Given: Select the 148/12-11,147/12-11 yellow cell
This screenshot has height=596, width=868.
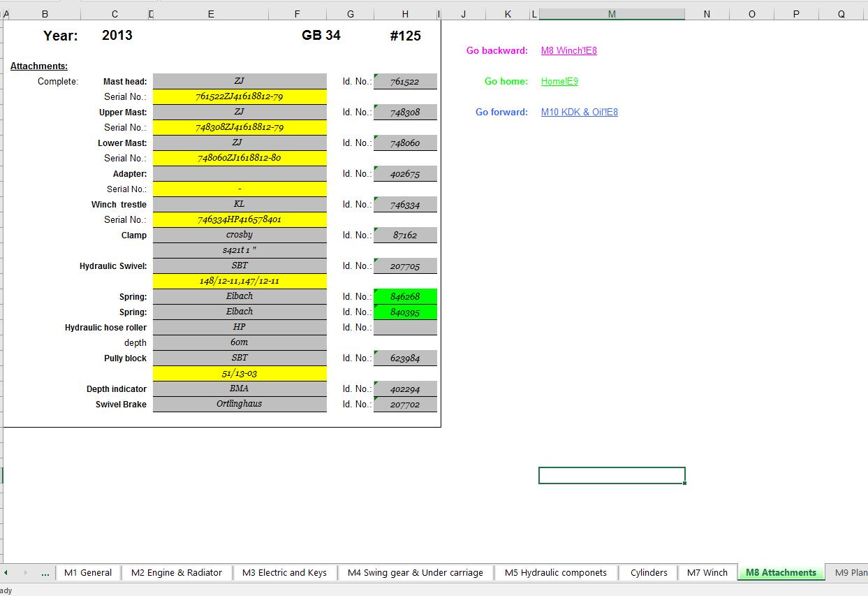Looking at the screenshot, I should coord(240,281).
